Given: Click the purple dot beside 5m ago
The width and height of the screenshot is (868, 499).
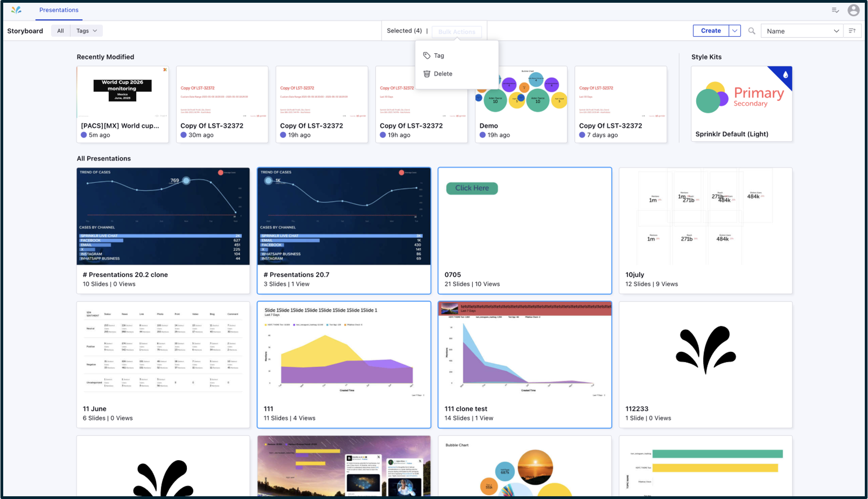Looking at the screenshot, I should [84, 135].
